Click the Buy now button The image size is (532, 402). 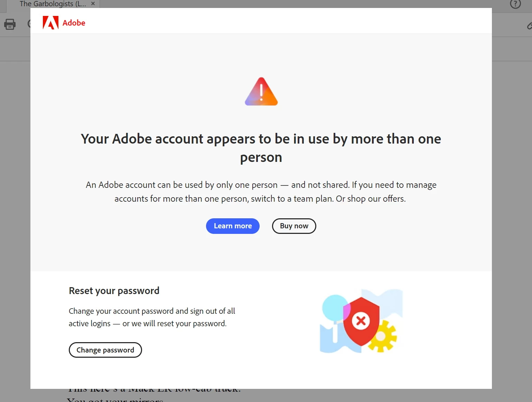click(294, 226)
